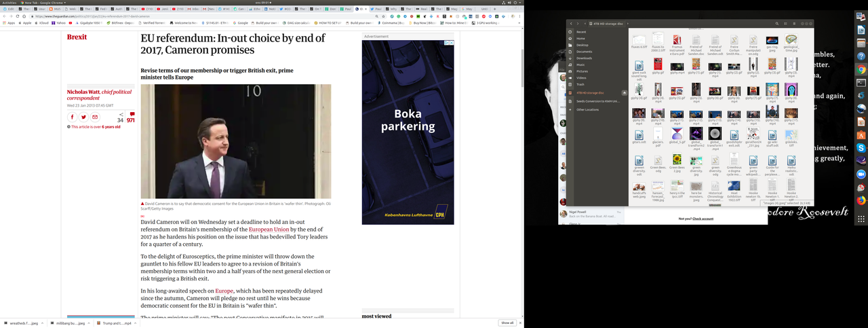Open the 971 comments count

click(x=131, y=117)
